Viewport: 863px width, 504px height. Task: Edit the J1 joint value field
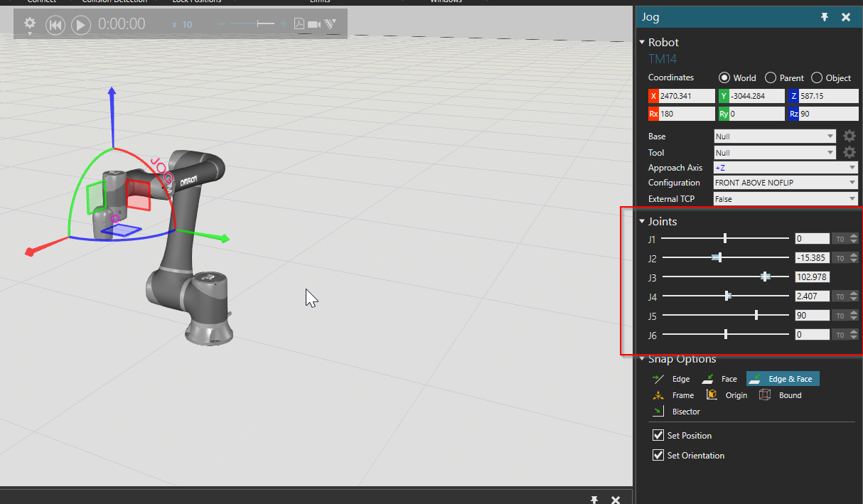coord(812,239)
